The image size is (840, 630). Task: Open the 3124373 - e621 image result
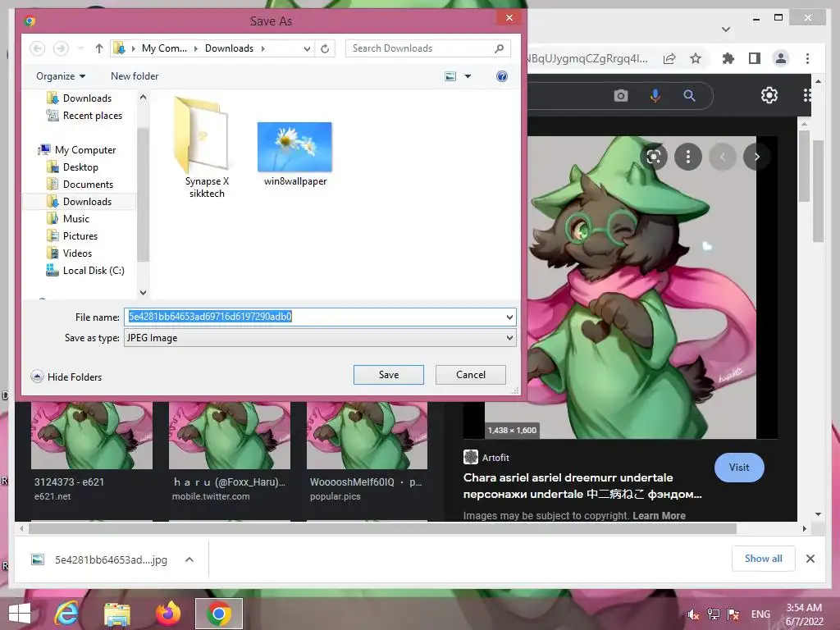(x=92, y=452)
